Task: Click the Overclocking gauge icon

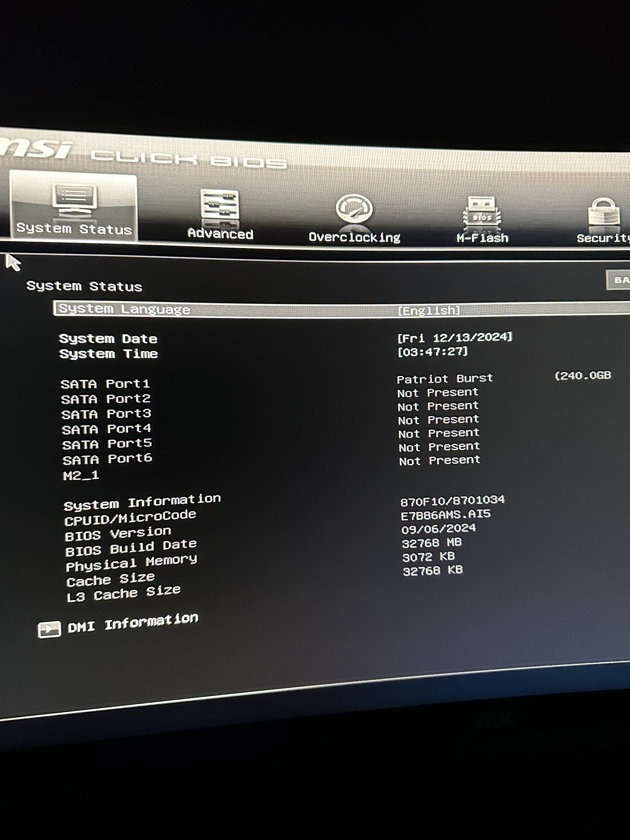Action: (354, 209)
